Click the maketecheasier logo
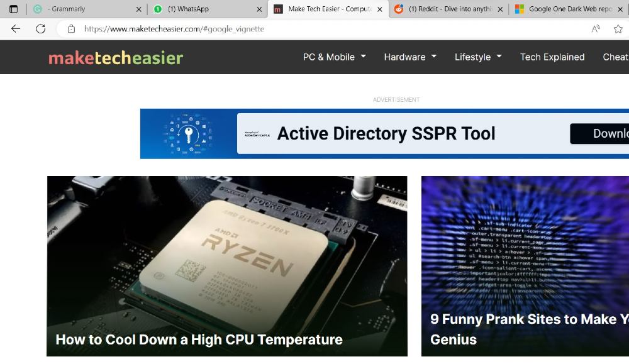Screen dimensions: 629x364 [x=116, y=58]
